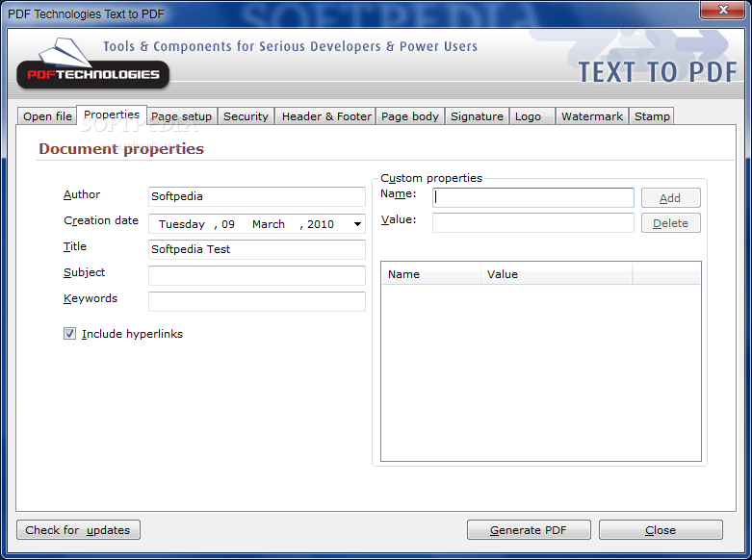Sort by the Value column header
752x560 pixels.
[x=557, y=274]
